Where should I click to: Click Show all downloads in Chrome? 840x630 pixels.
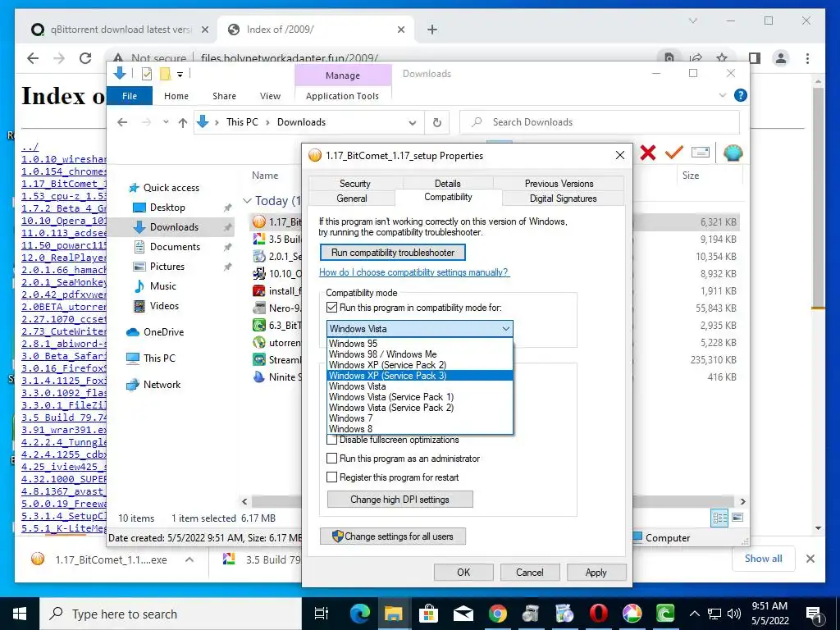[763, 558]
